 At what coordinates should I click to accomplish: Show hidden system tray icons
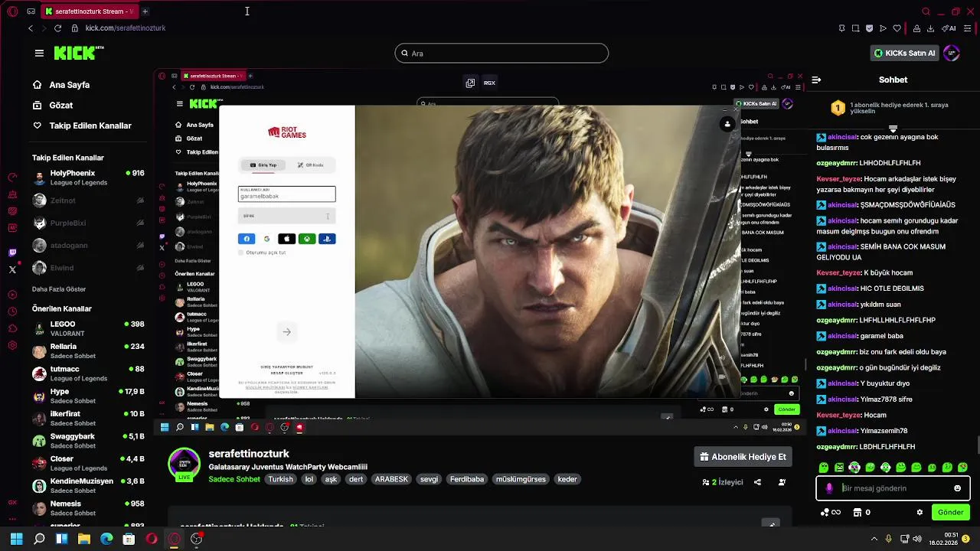tap(875, 539)
